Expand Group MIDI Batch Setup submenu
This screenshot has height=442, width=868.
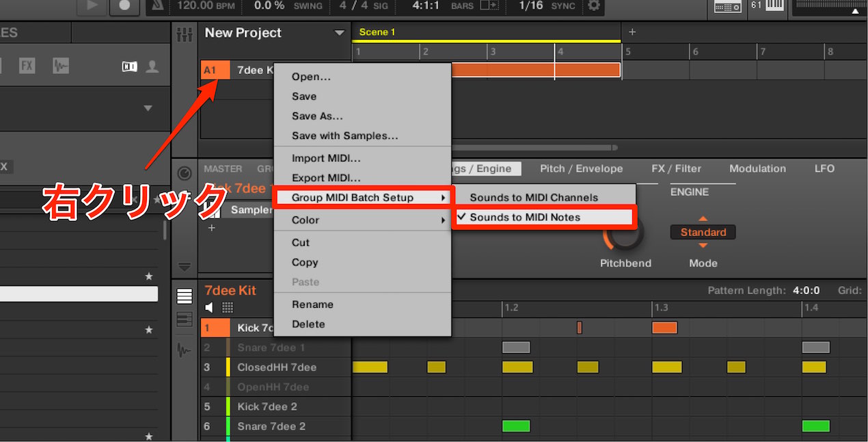pos(362,198)
